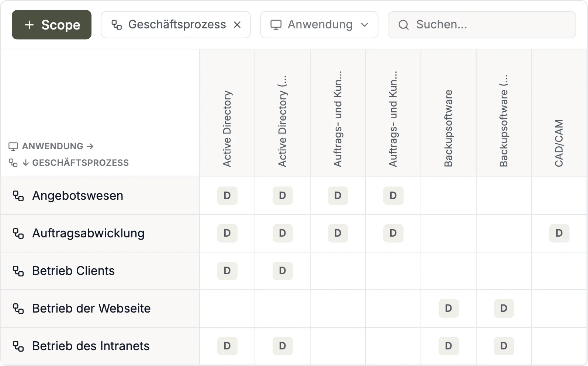This screenshot has height=366, width=588.
Task: Open the Betrieb des Intranets row
Action: [100, 346]
